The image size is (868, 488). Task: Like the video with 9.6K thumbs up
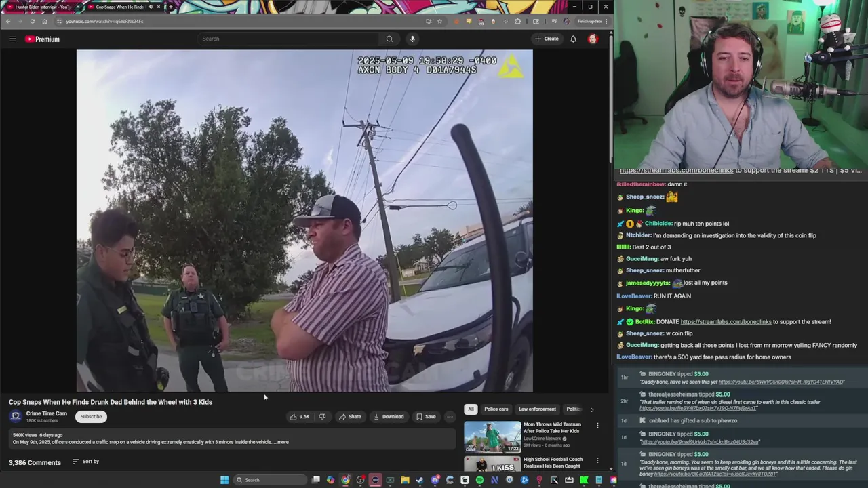pyautogui.click(x=300, y=416)
